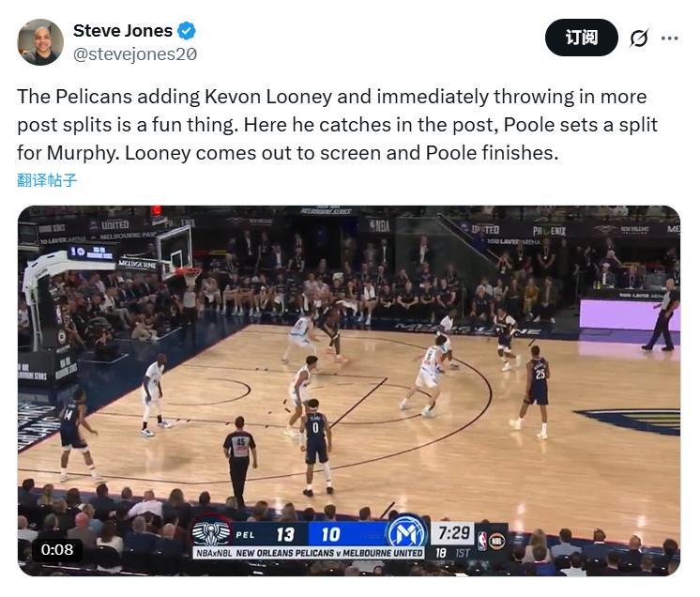Click the Pelicans logo on scoreboard
The image size is (700, 597).
[211, 532]
